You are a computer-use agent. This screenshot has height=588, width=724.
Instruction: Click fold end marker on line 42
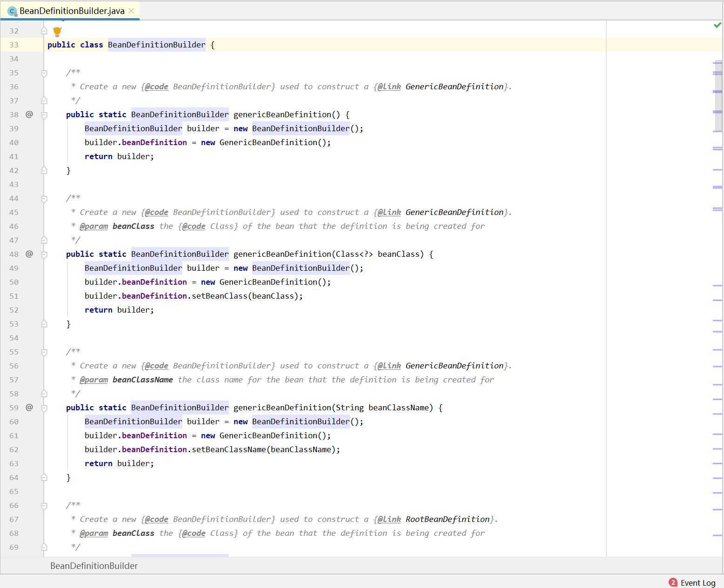[x=44, y=170]
